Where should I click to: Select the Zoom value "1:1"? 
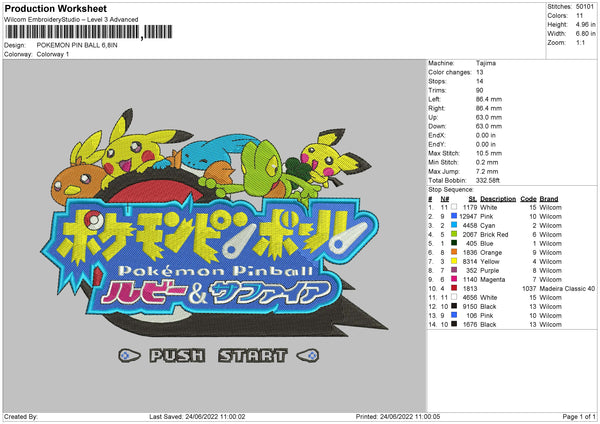point(580,42)
